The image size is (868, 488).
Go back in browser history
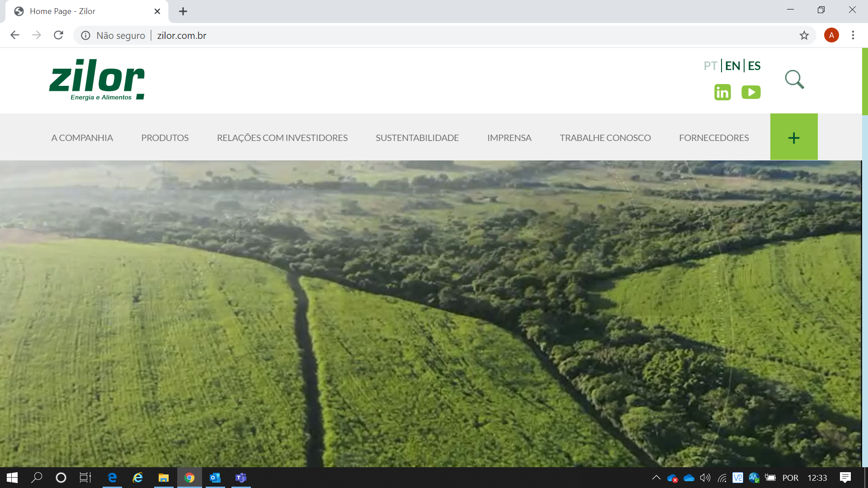click(x=15, y=35)
